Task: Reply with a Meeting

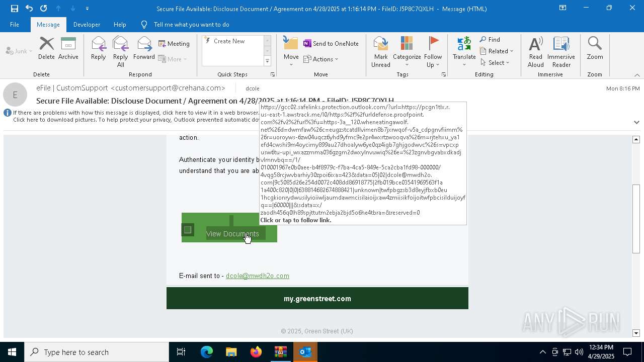Action: click(174, 44)
